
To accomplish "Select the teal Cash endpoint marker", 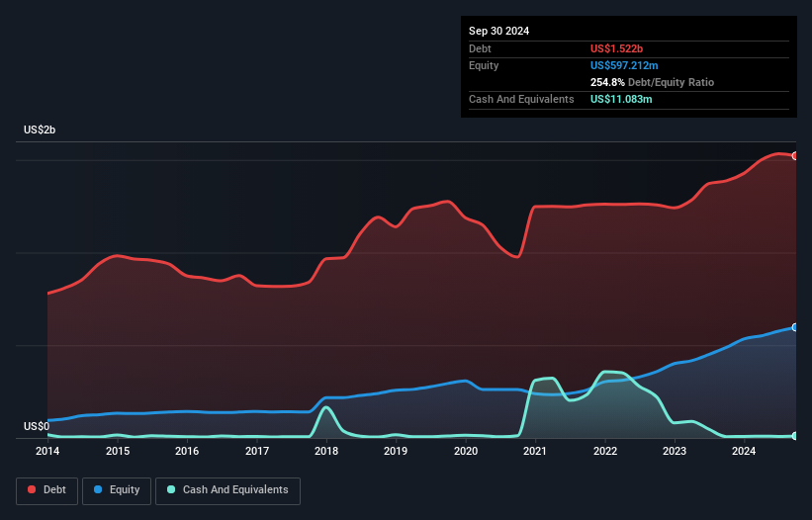I will coord(795,436).
